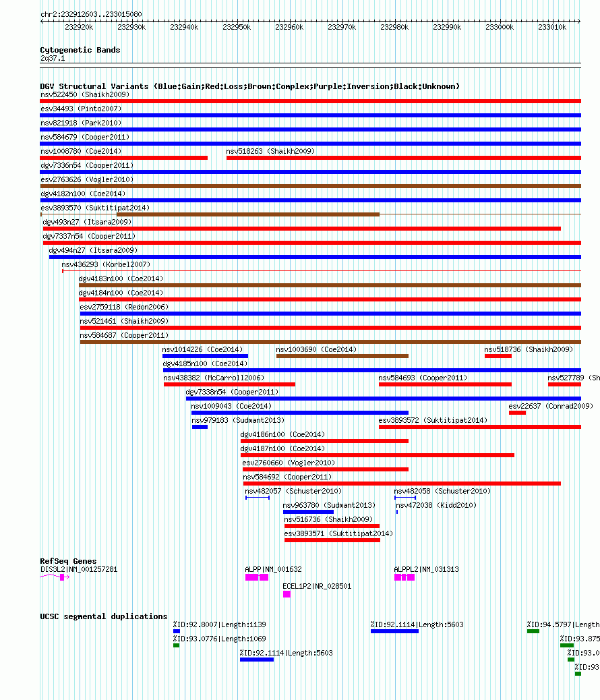The image size is (600, 700).
Task: Select nsv438382 (McCarroll2006) loss variant
Action: (229, 385)
